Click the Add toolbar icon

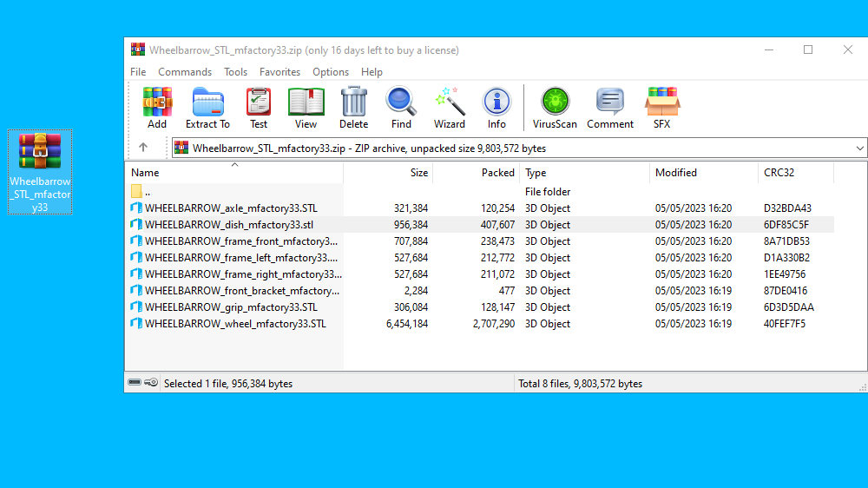(x=157, y=108)
